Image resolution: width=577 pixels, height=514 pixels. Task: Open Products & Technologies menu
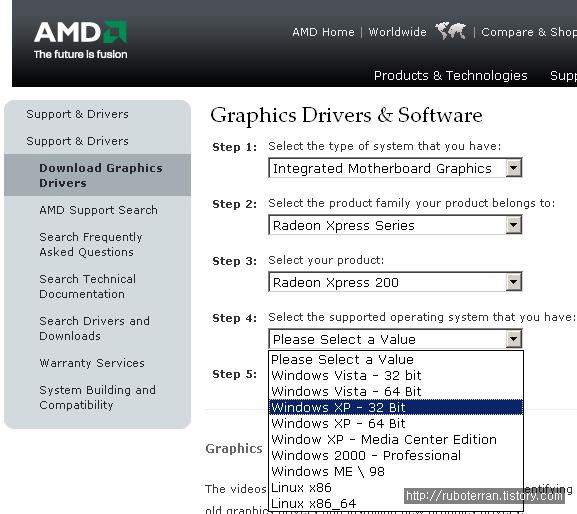point(450,75)
